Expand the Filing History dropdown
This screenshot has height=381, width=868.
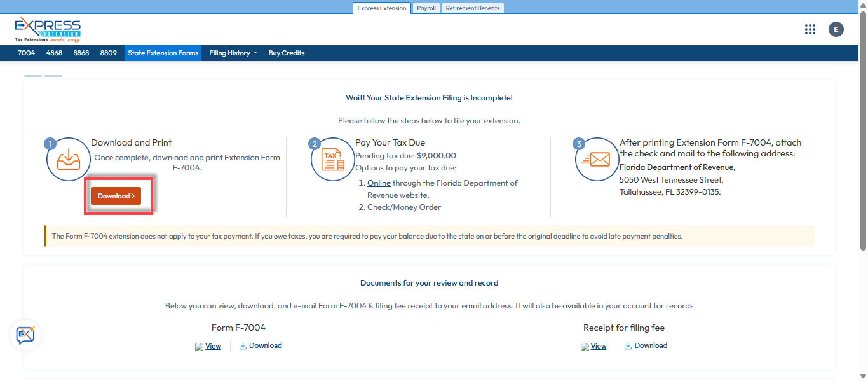coord(233,53)
